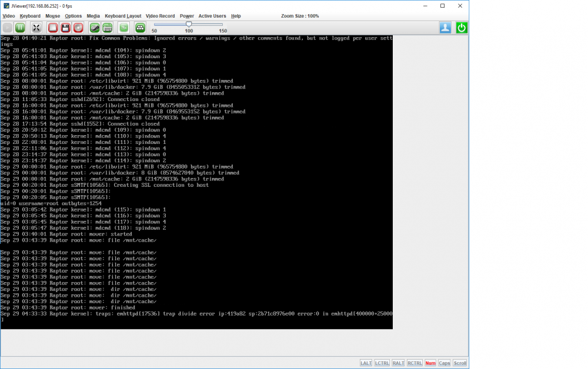The image size is (588, 369).
Task: Toggle the LCTRL status key
Action: point(382,363)
